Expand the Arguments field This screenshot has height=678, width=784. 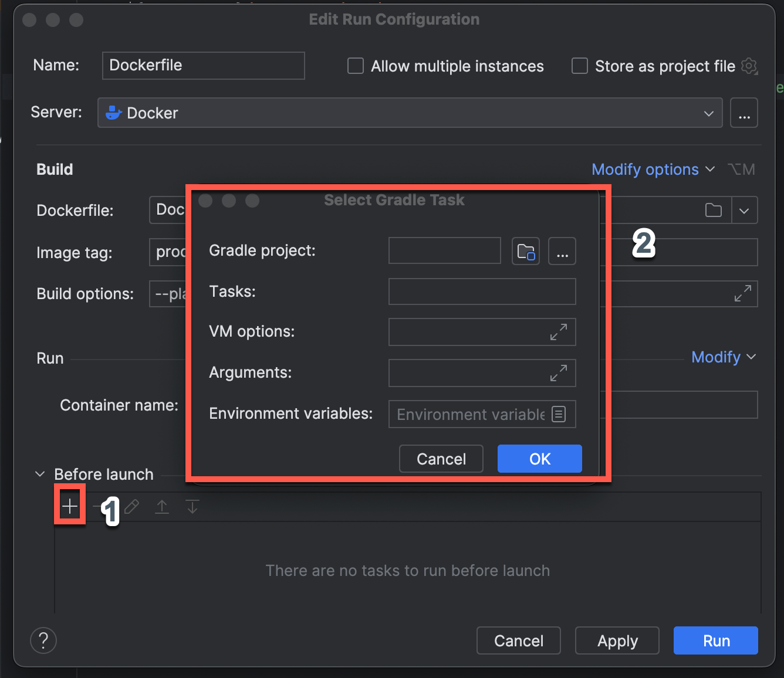pyautogui.click(x=559, y=373)
